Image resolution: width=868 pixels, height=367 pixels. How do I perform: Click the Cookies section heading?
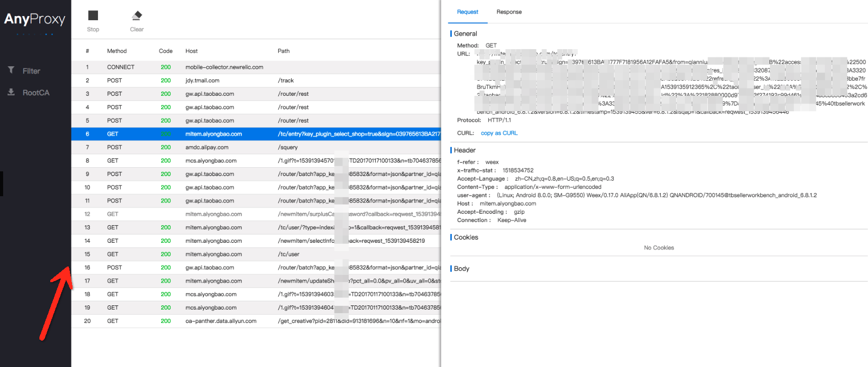tap(466, 237)
